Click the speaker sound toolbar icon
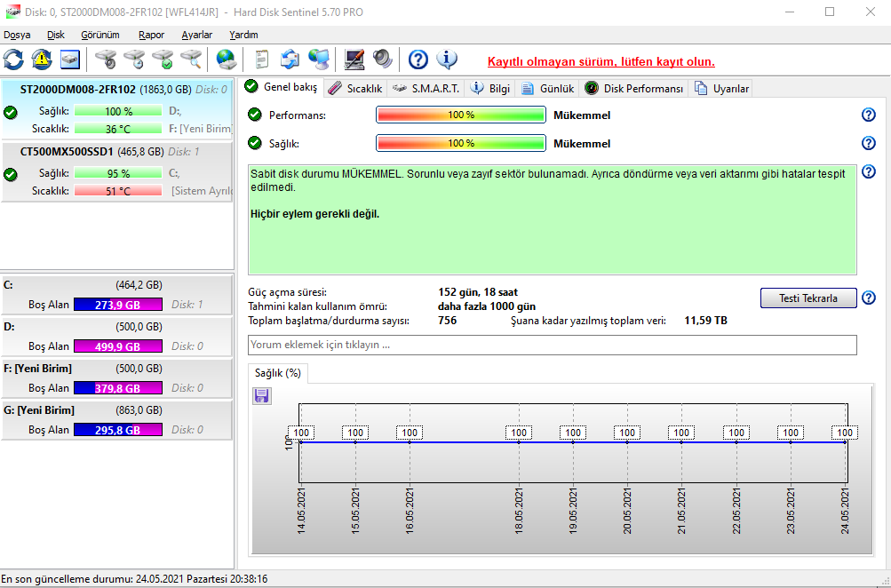891x588 pixels. click(383, 60)
